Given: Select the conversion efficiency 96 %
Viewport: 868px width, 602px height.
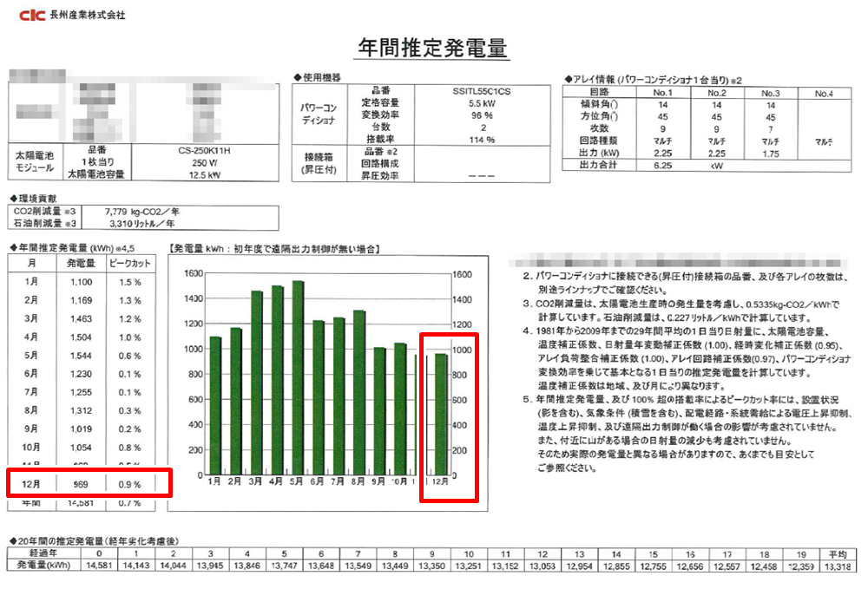Looking at the screenshot, I should tap(482, 115).
